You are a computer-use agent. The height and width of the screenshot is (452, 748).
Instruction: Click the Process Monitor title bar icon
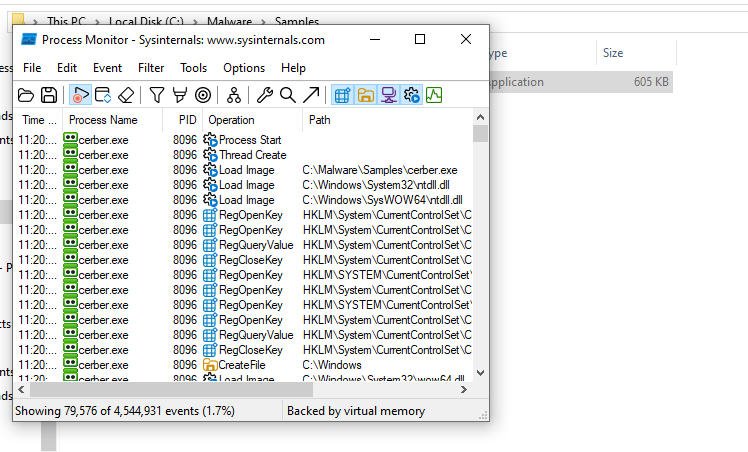[29, 40]
